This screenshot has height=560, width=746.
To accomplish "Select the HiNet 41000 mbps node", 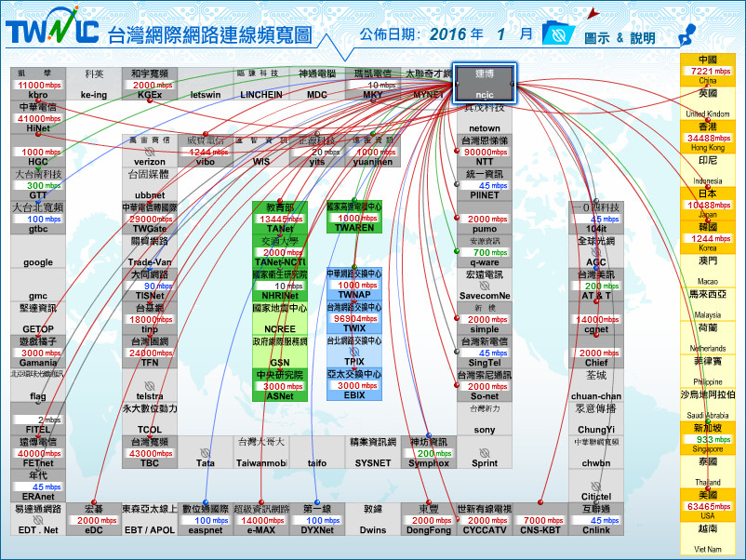I will point(38,118).
